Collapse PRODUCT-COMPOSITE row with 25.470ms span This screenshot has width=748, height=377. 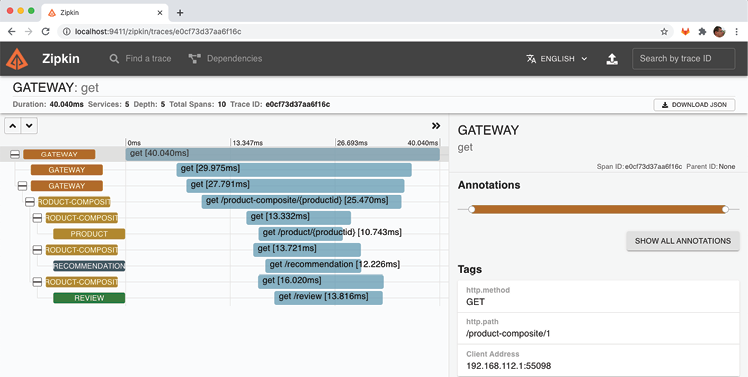(30, 202)
